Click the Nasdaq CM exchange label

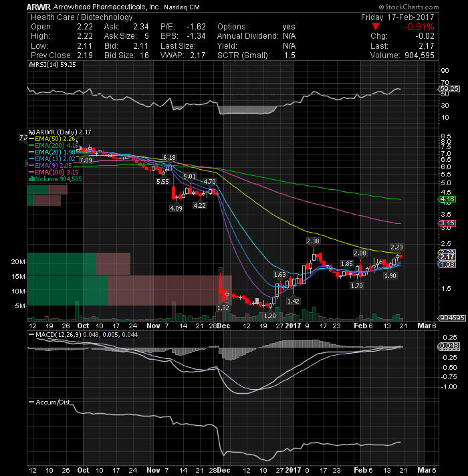tap(182, 7)
